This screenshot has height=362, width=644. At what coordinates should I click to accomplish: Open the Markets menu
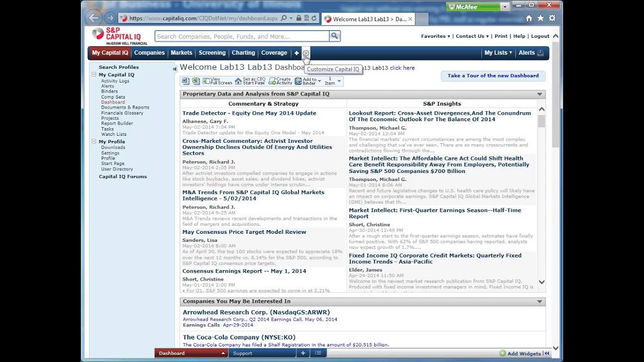pos(181,53)
